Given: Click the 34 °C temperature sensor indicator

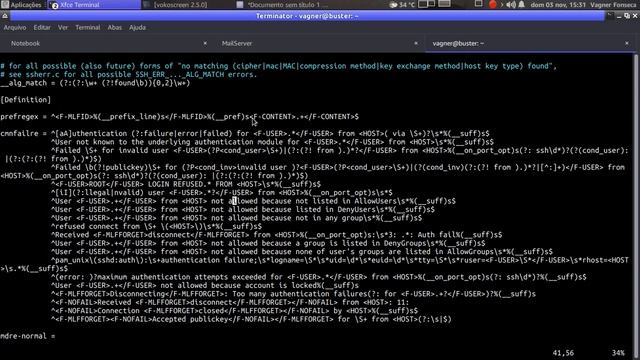Looking at the screenshot, I should click(x=402, y=4).
